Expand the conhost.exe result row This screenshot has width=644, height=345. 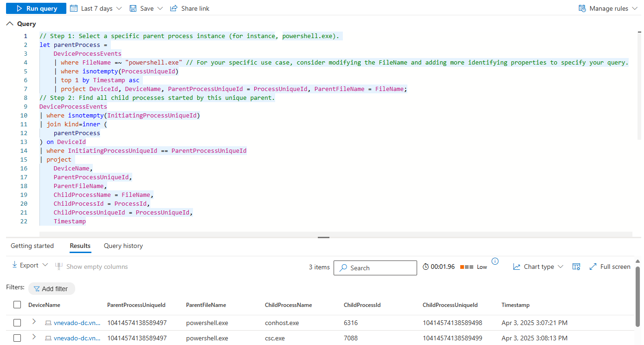34,322
